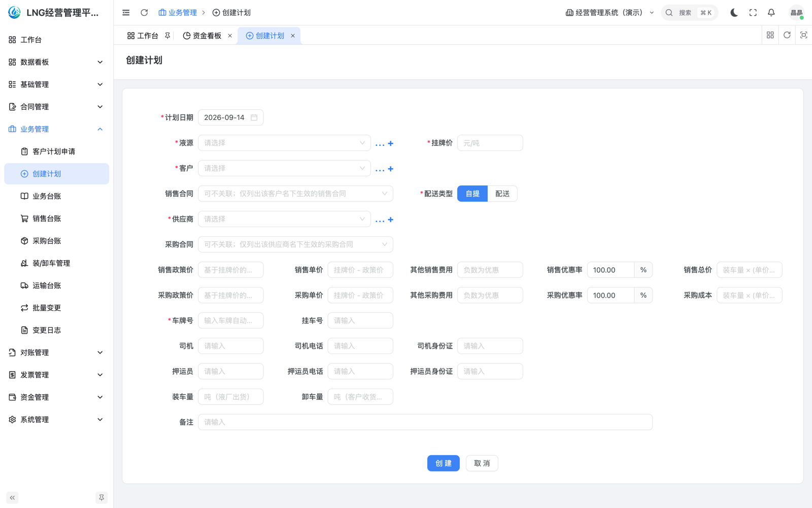The height and width of the screenshot is (508, 812).
Task: Open 经营管理系统（演示） system switcher
Action: [610, 13]
